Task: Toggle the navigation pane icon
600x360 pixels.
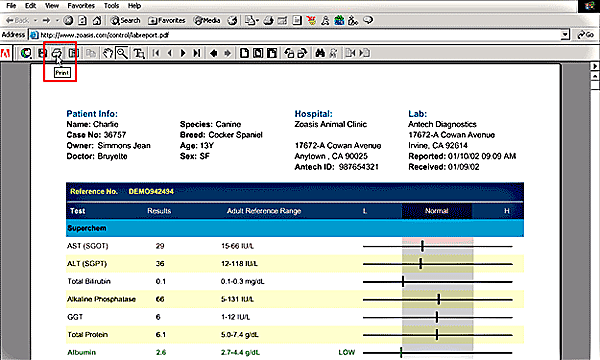Action: click(x=73, y=53)
